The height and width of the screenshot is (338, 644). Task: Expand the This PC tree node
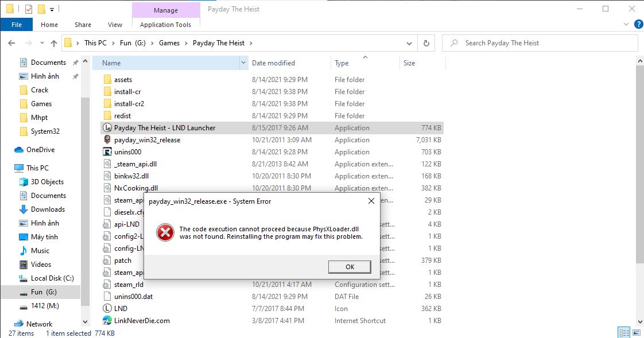point(7,168)
